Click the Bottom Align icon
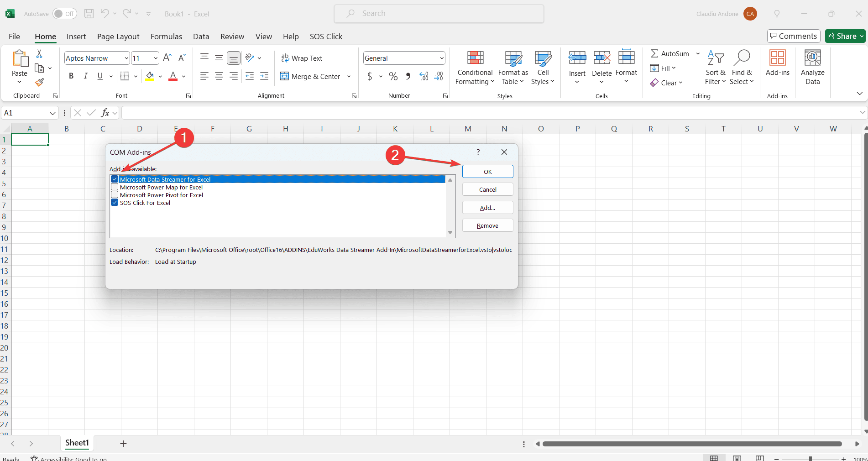This screenshot has height=461, width=868. tap(234, 58)
